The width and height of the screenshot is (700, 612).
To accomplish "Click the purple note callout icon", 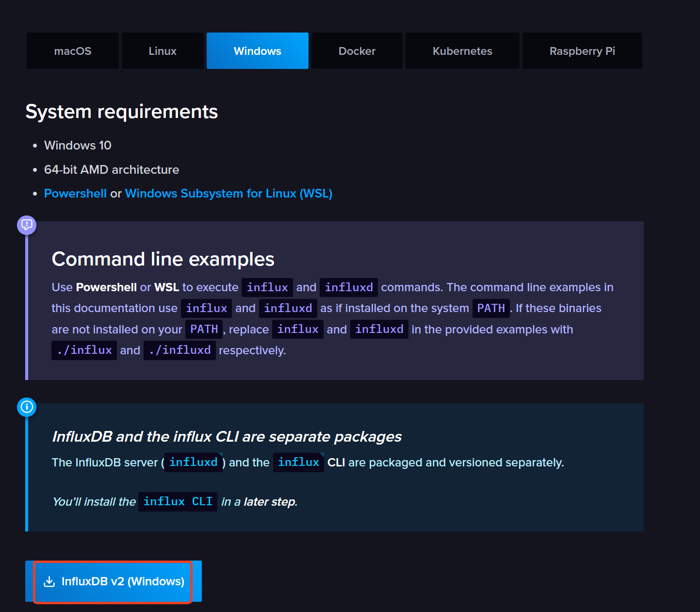I will coord(27,225).
